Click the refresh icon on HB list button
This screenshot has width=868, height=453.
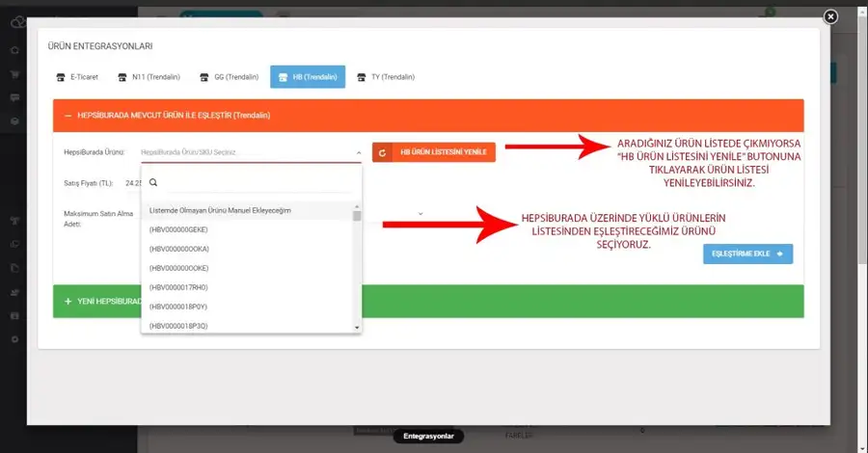(x=382, y=152)
